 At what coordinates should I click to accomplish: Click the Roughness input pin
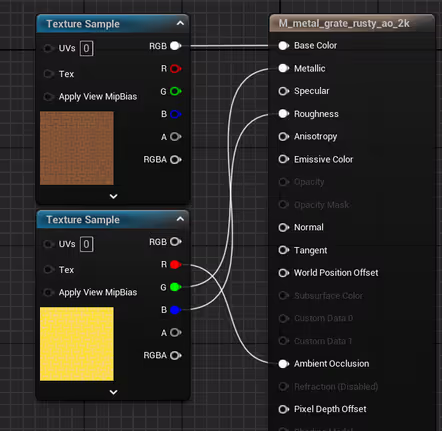point(284,114)
